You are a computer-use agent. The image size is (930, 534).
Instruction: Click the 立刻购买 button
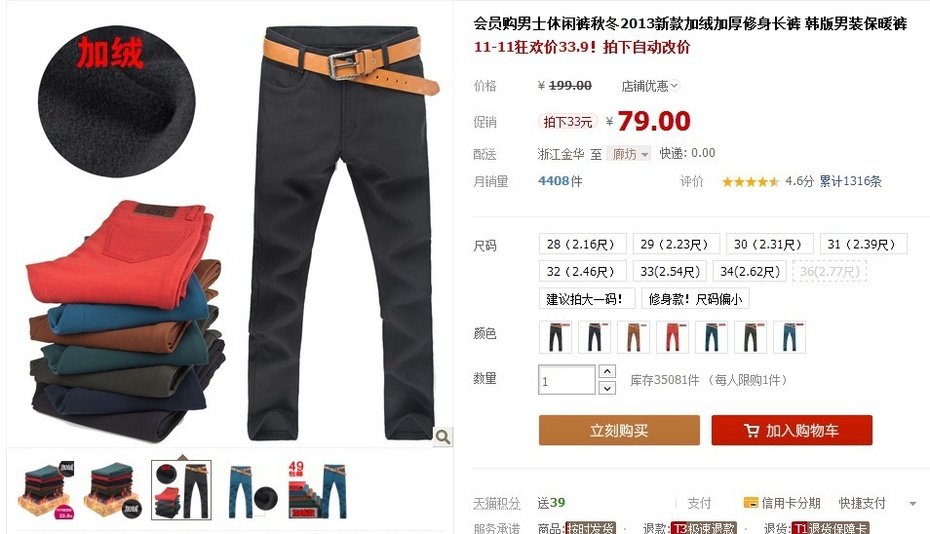pyautogui.click(x=619, y=430)
